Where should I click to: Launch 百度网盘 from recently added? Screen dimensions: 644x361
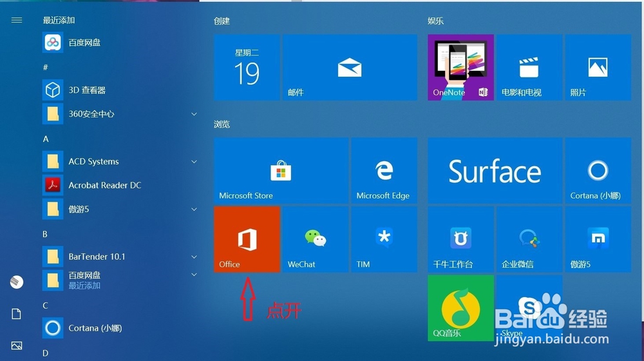pos(119,43)
